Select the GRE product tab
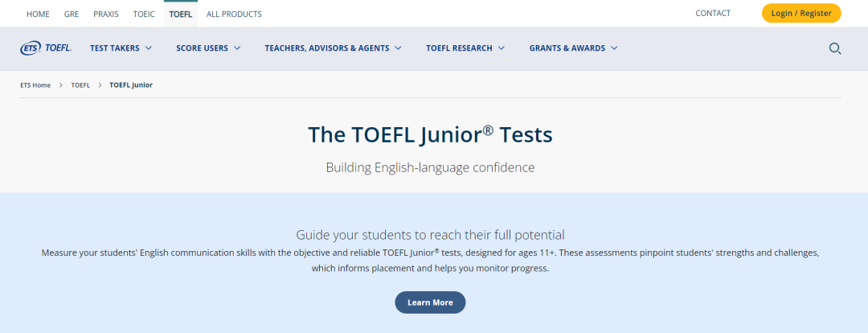 (x=72, y=14)
